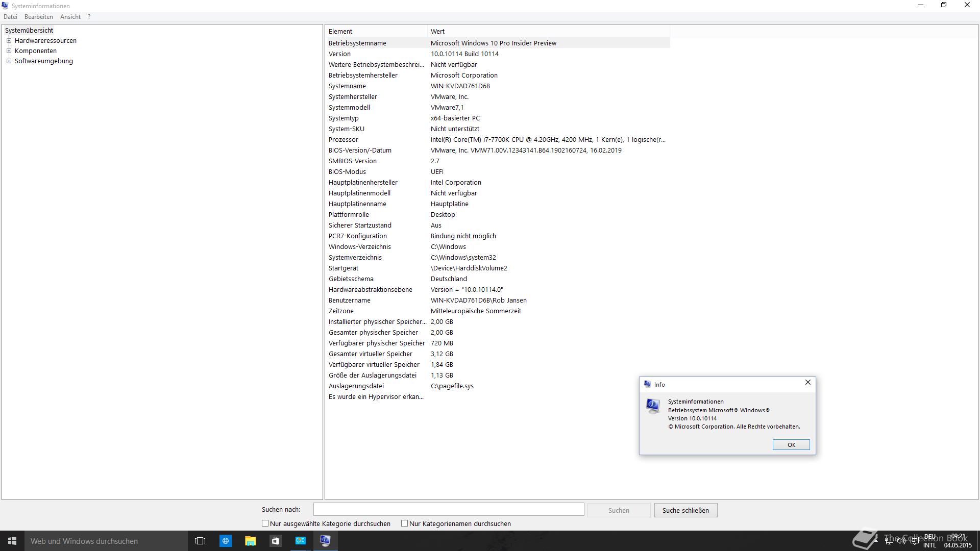Open the Ansicht menu
The height and width of the screenshot is (551, 980).
point(70,17)
